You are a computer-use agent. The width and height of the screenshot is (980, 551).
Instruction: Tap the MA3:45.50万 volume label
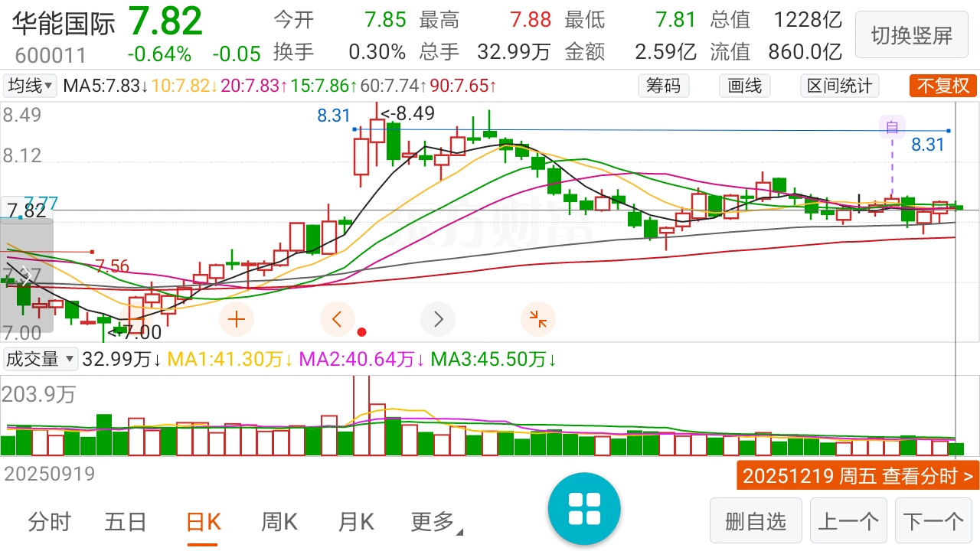coord(494,359)
